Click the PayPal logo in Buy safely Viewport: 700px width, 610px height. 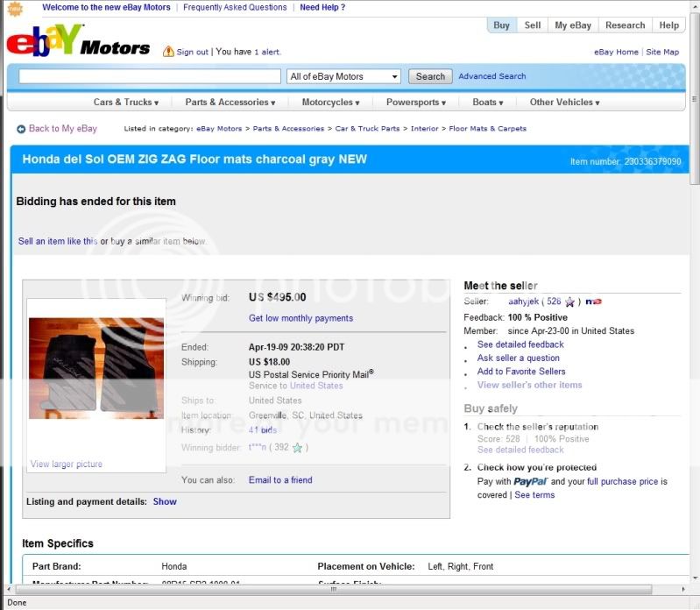click(x=530, y=482)
